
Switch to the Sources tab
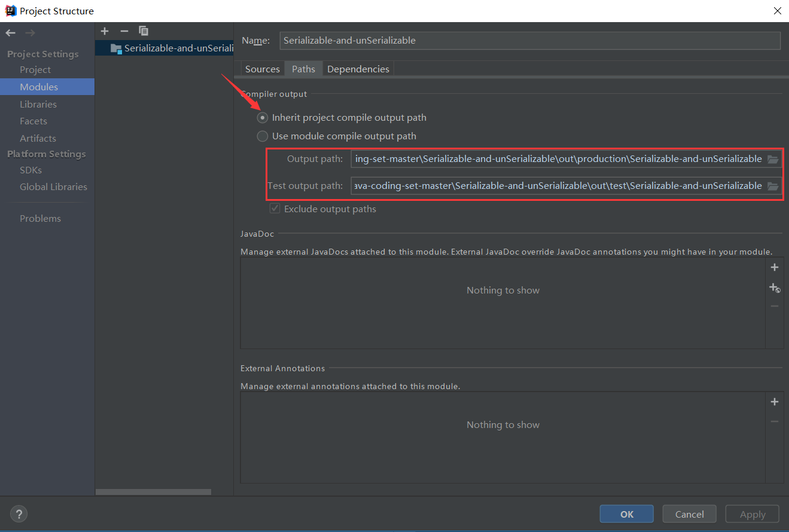coord(262,68)
